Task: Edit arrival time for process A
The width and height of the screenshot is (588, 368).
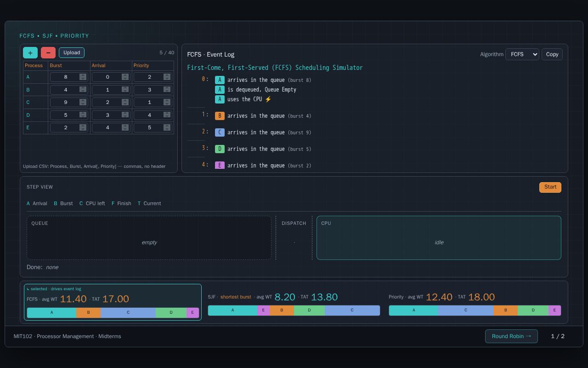Action: click(x=111, y=77)
